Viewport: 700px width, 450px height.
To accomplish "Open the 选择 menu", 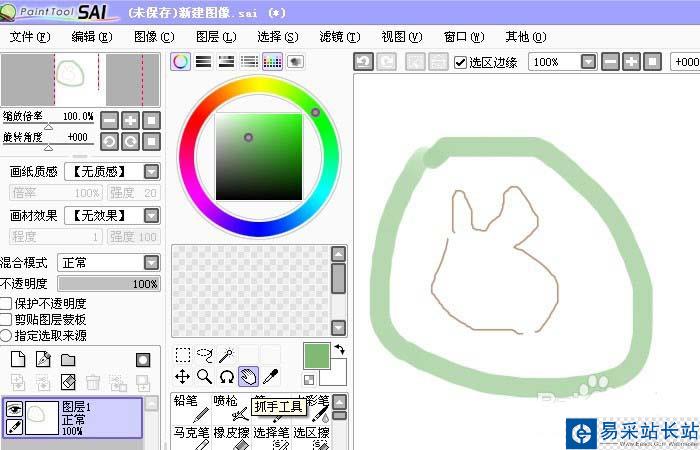I will (278, 37).
